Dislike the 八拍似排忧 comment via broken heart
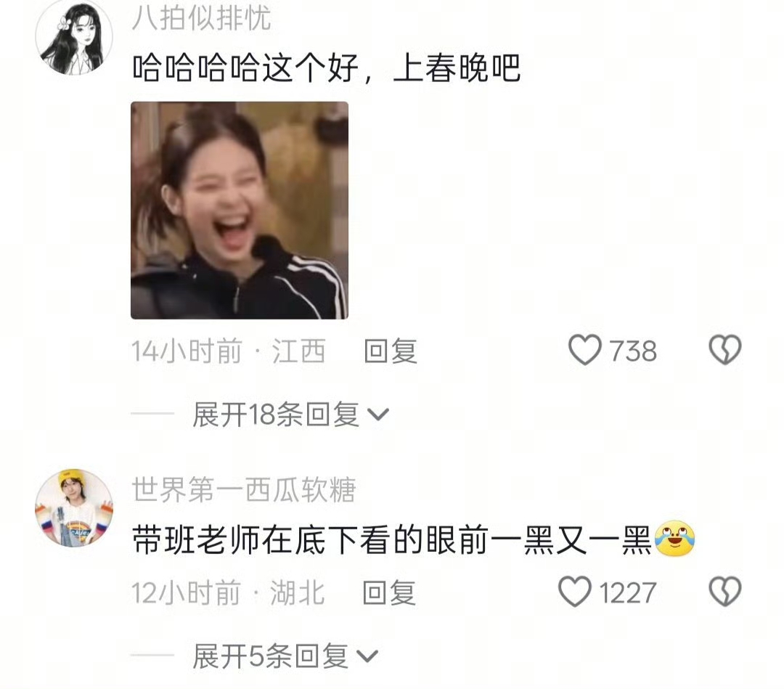Screen dimensions: 784x689 (x=725, y=349)
